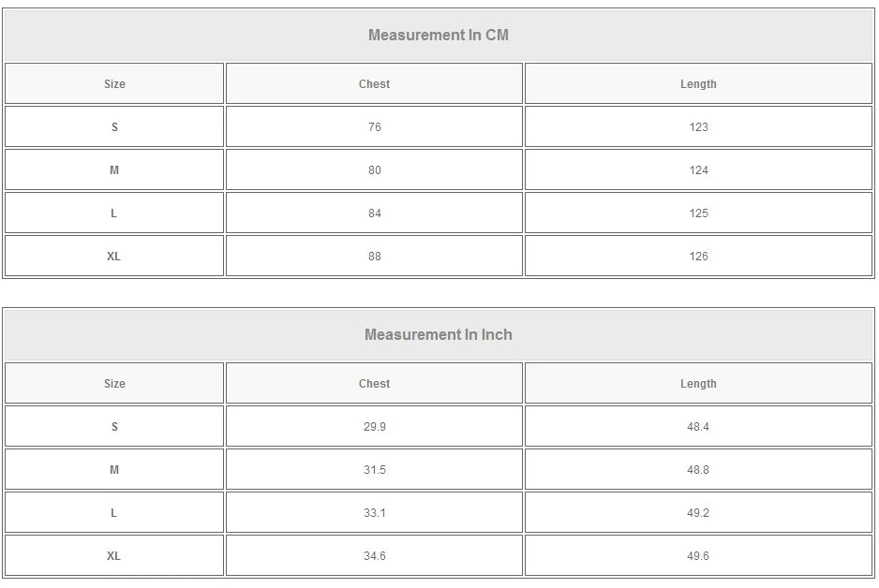Screen dimensions: 879x588
Task: Select the length value 48.4 cell
Action: click(698, 427)
